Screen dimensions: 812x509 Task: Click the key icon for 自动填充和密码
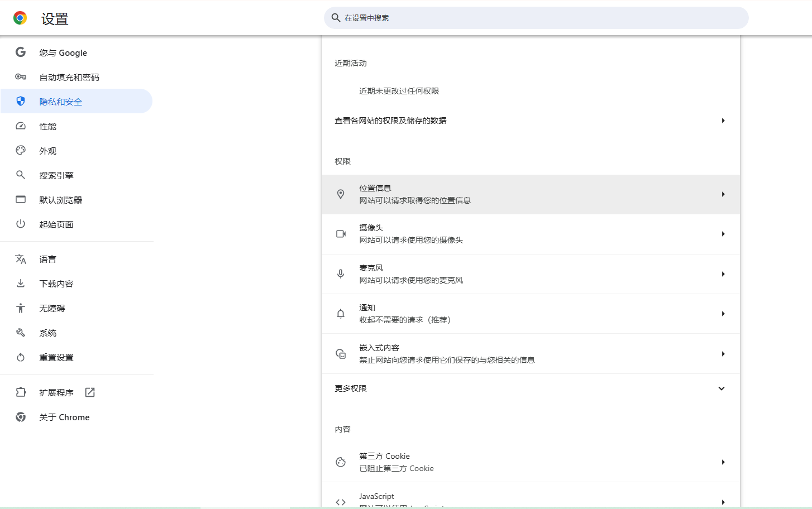click(21, 76)
